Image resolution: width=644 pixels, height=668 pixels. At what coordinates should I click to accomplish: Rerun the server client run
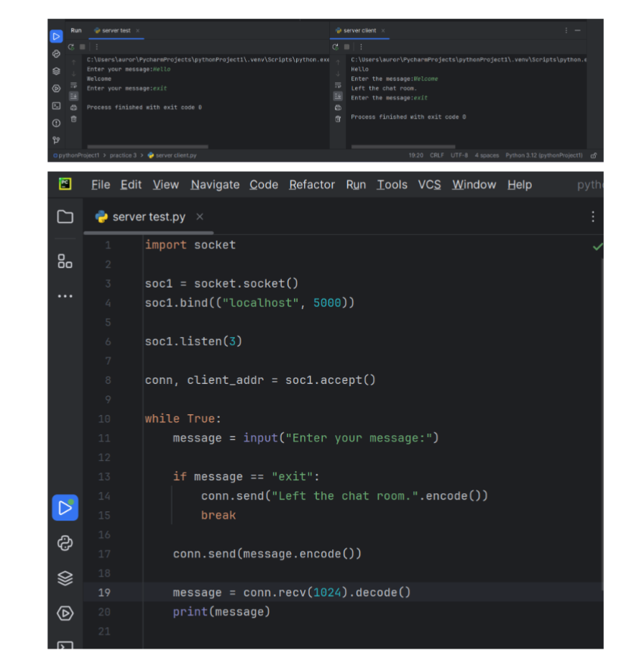point(336,47)
